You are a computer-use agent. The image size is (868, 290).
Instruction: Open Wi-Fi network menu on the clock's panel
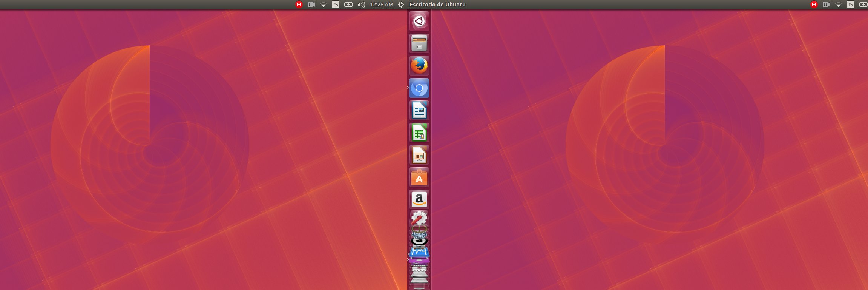pos(323,5)
